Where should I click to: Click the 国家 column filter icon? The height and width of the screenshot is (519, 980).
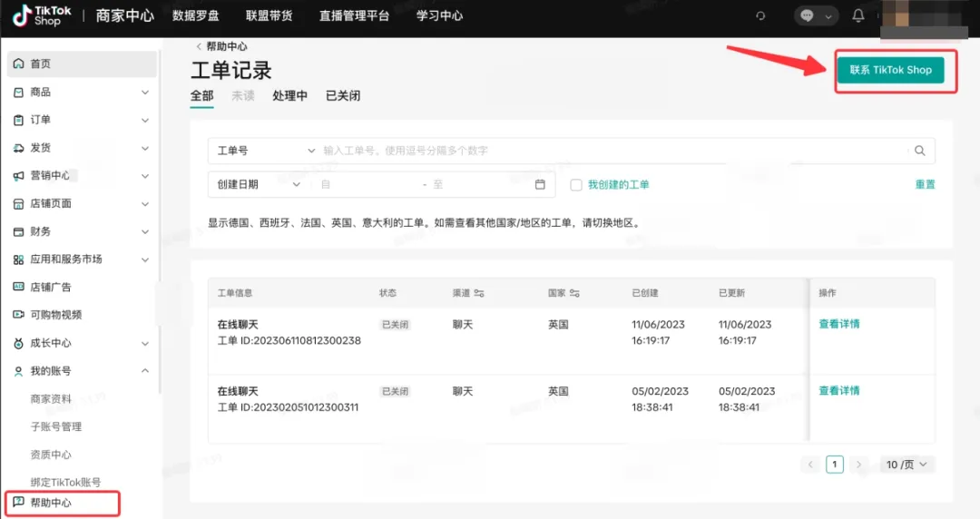point(574,293)
